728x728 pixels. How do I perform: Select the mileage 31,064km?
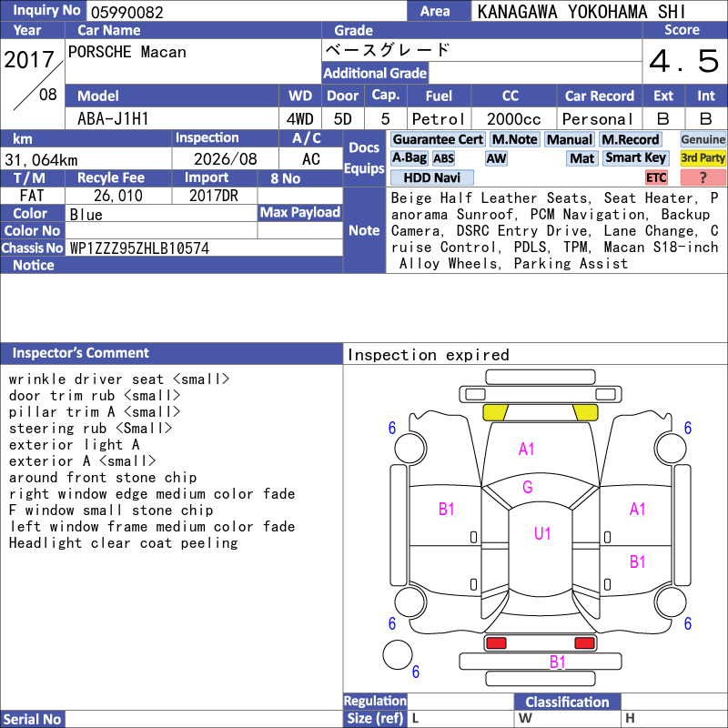click(41, 160)
